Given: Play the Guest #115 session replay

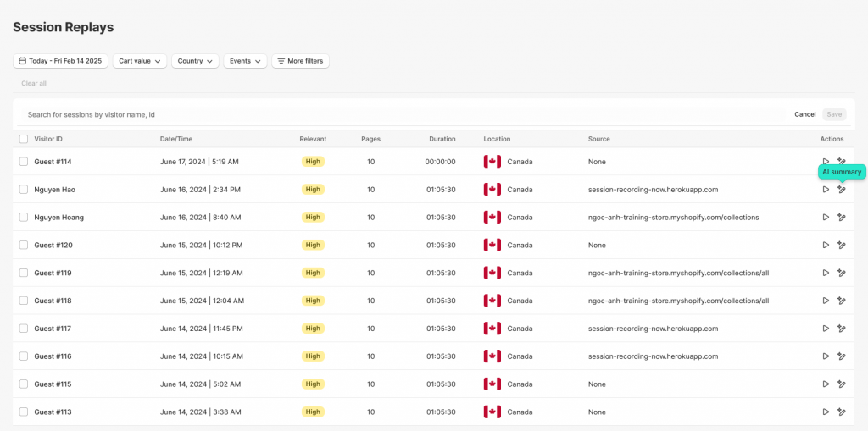Looking at the screenshot, I should 826,384.
